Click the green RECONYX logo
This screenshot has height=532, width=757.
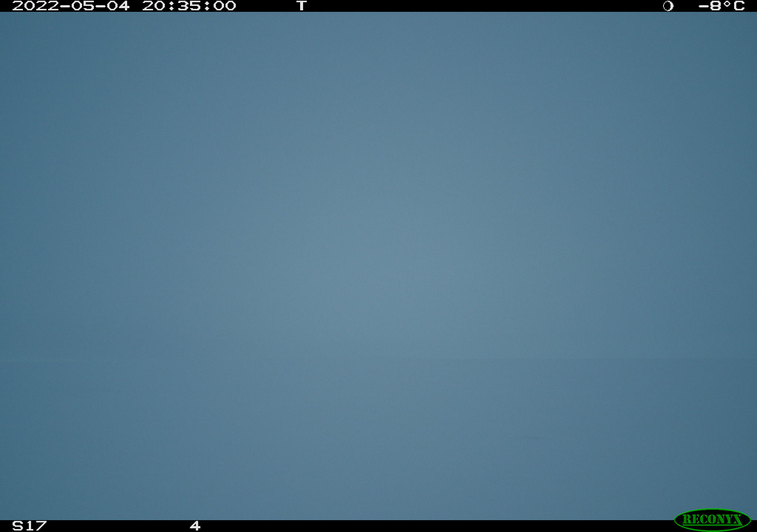tap(712, 519)
